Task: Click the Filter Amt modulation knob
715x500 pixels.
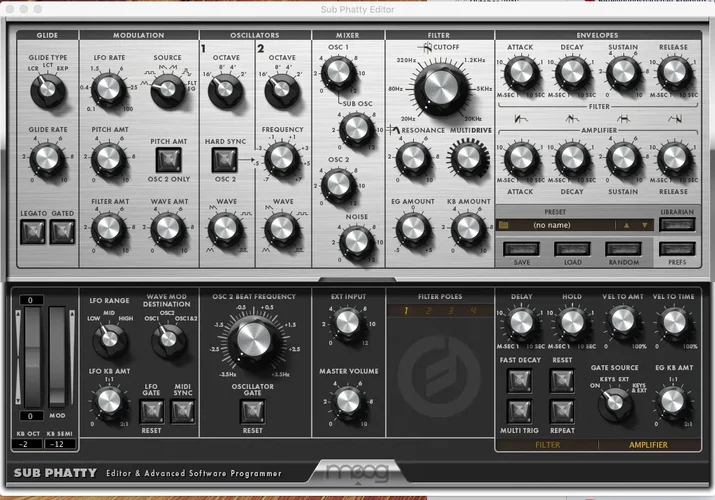Action: click(x=109, y=228)
